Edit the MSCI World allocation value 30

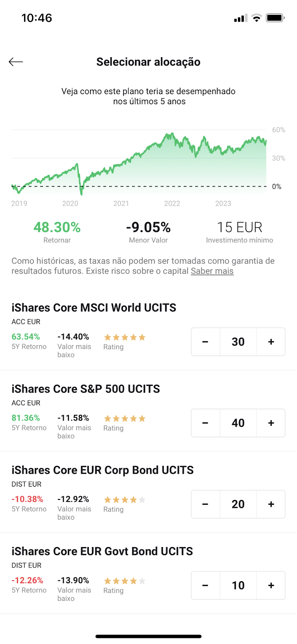click(x=238, y=342)
